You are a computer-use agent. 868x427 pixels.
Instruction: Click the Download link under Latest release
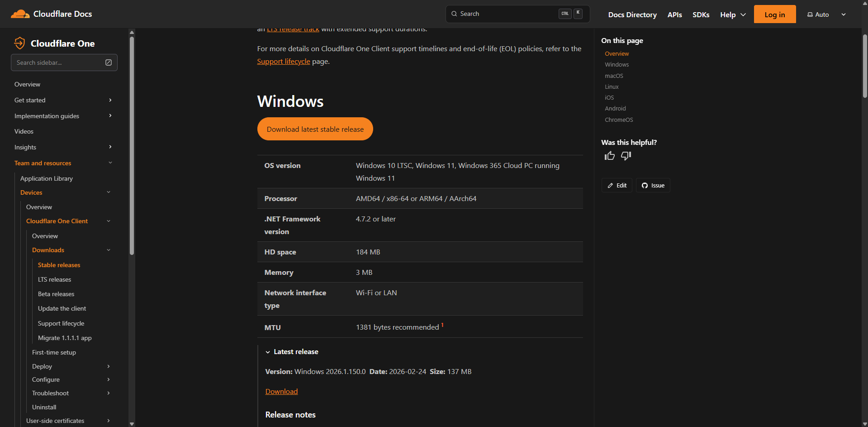click(x=281, y=392)
